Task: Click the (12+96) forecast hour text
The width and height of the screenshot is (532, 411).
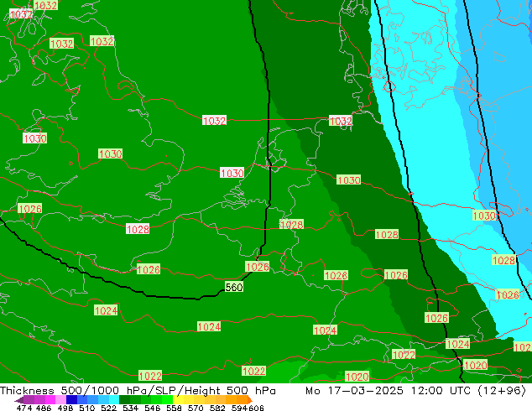Action: pyautogui.click(x=502, y=390)
